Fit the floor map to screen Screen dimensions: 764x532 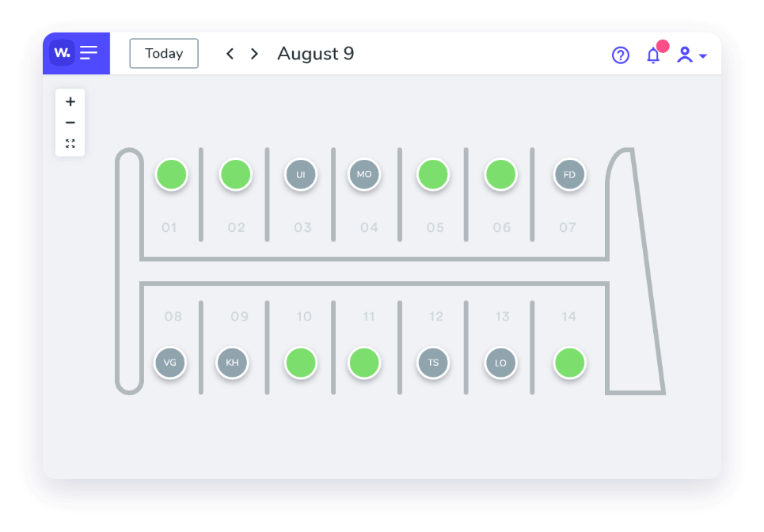(x=70, y=143)
